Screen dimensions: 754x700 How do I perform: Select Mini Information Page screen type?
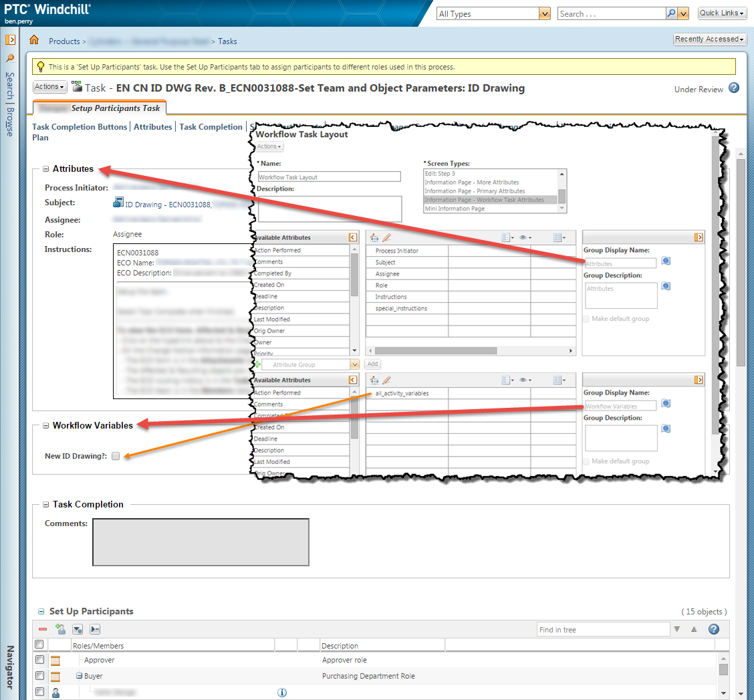click(455, 209)
